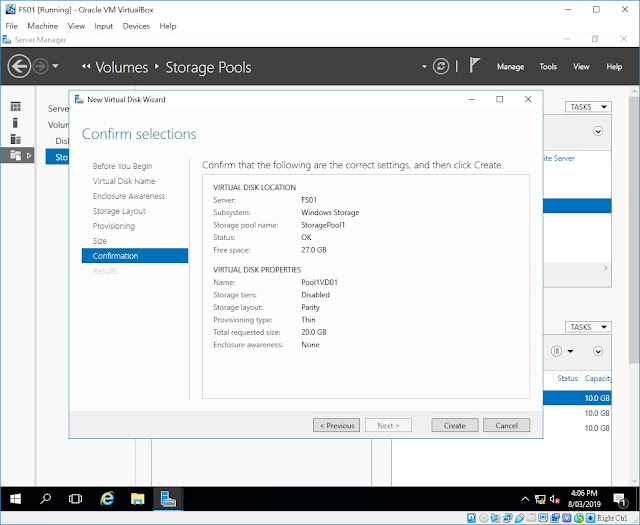The width and height of the screenshot is (640, 525).
Task: Click the VirtualBox hard disk status icon
Action: coord(471,518)
